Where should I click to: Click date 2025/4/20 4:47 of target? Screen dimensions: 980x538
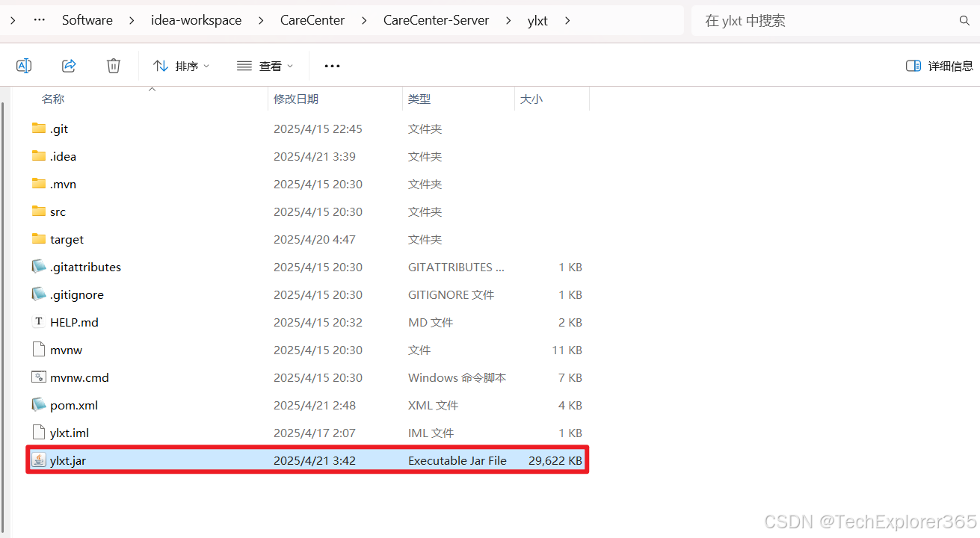tap(315, 239)
